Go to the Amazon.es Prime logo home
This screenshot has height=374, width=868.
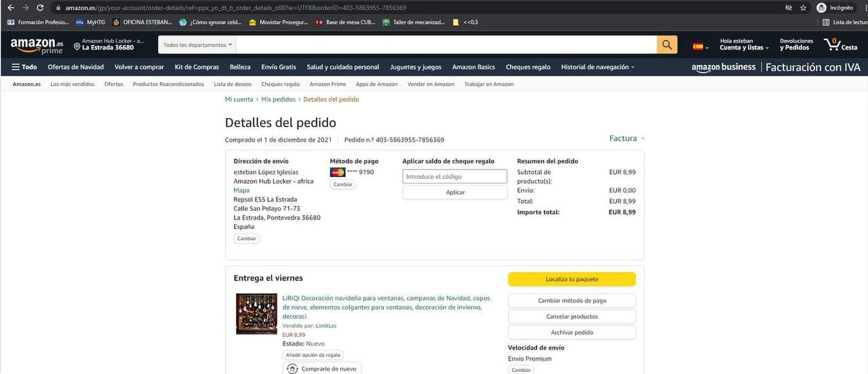coord(37,45)
